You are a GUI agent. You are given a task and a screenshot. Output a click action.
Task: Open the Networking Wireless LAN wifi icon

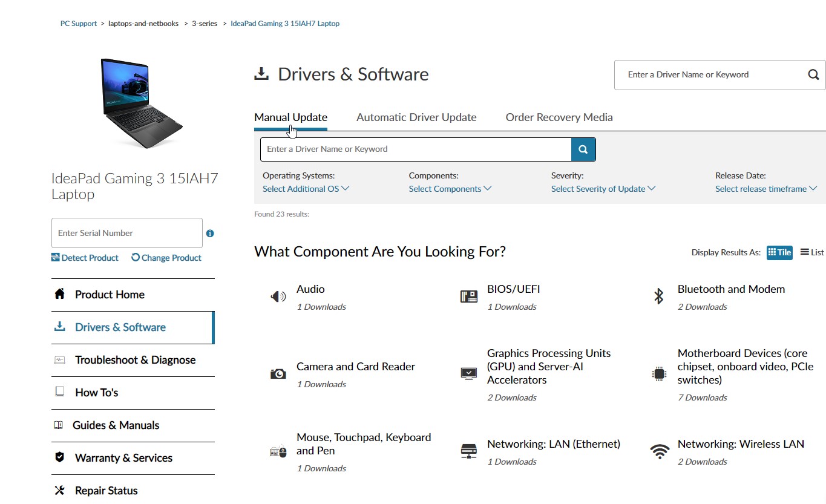(x=659, y=451)
